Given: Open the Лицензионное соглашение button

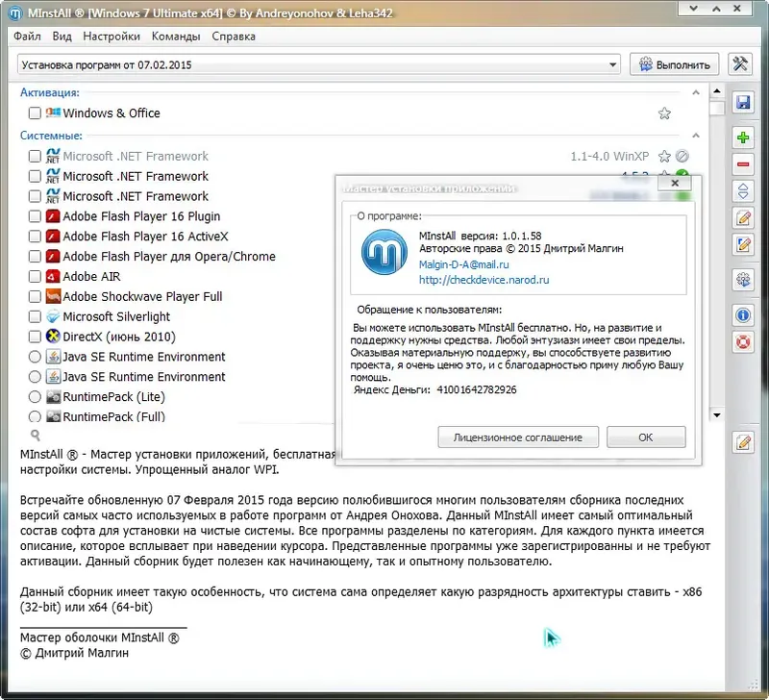Looking at the screenshot, I should point(517,437).
